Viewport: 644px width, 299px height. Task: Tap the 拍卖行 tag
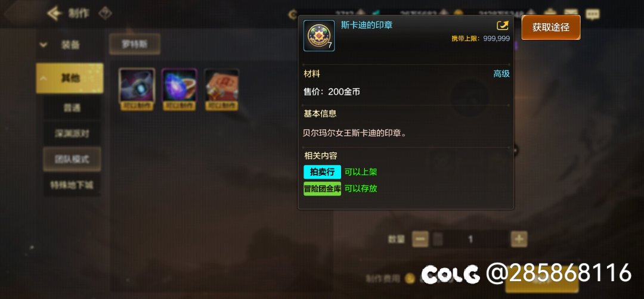(323, 172)
